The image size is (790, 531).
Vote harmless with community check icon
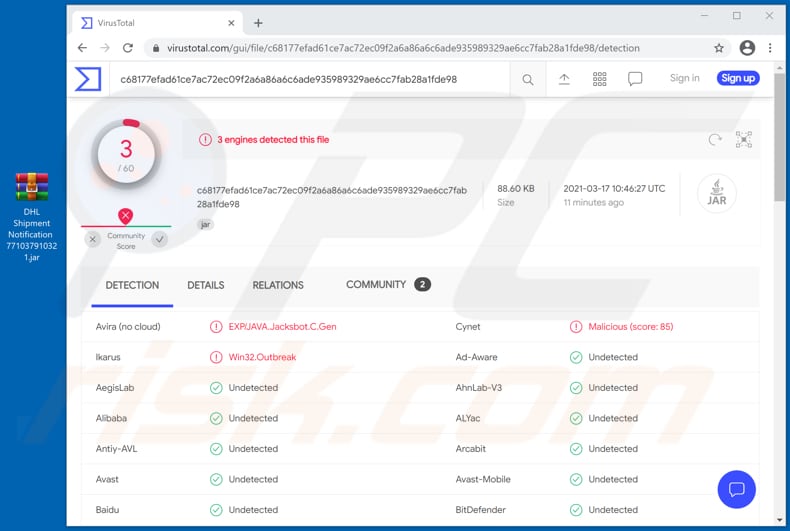160,239
